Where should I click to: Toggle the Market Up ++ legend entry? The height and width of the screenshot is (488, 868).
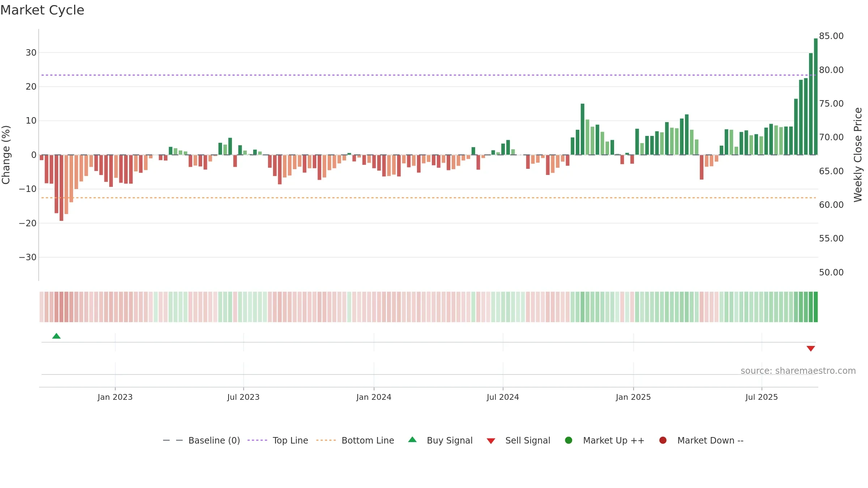coord(604,440)
